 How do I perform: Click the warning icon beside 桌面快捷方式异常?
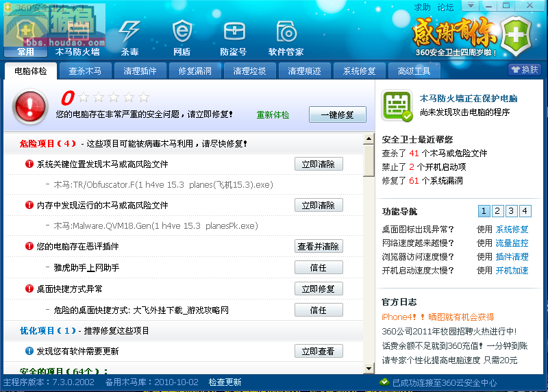pyautogui.click(x=29, y=289)
